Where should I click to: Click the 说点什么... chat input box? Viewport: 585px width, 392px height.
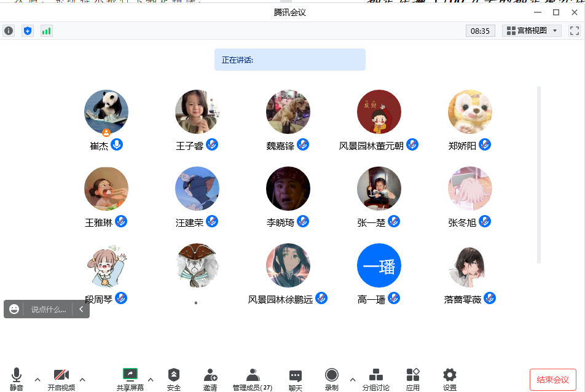point(49,310)
